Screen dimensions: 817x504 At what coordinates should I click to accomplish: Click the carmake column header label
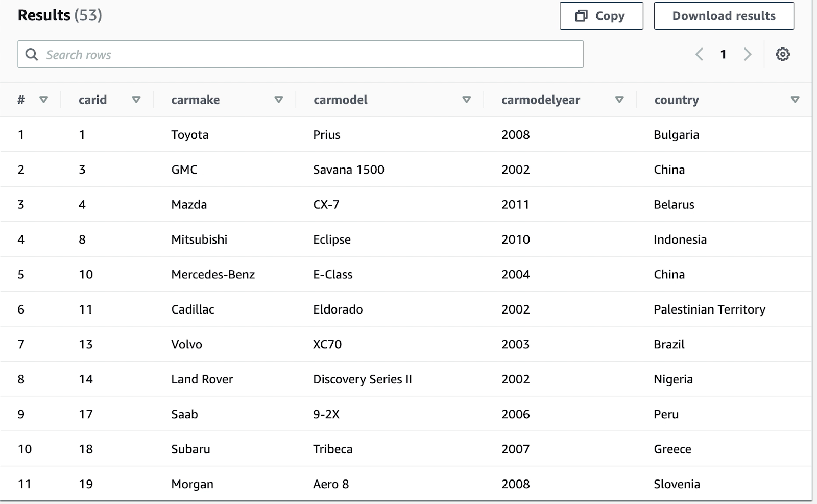click(196, 100)
